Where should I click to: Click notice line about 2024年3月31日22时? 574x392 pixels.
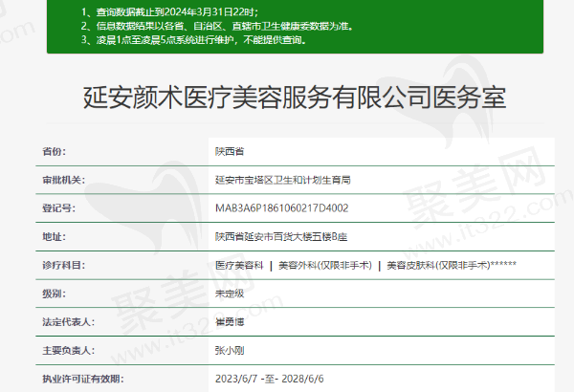170,12
